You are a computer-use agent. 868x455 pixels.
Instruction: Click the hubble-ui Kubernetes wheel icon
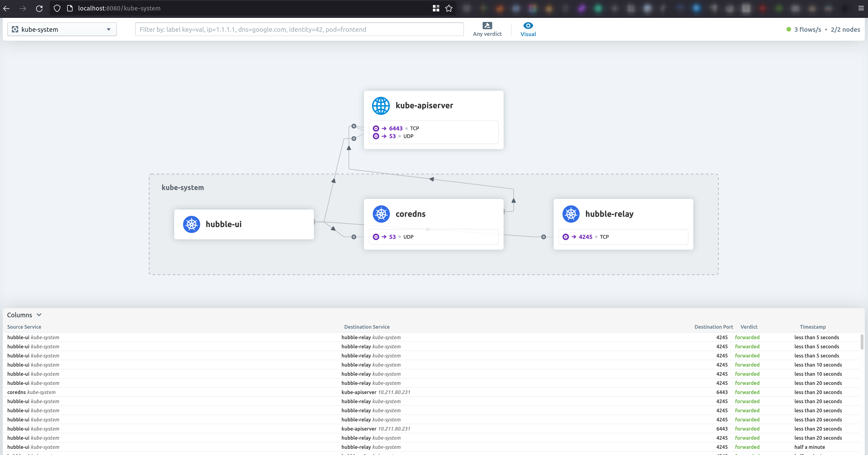191,225
